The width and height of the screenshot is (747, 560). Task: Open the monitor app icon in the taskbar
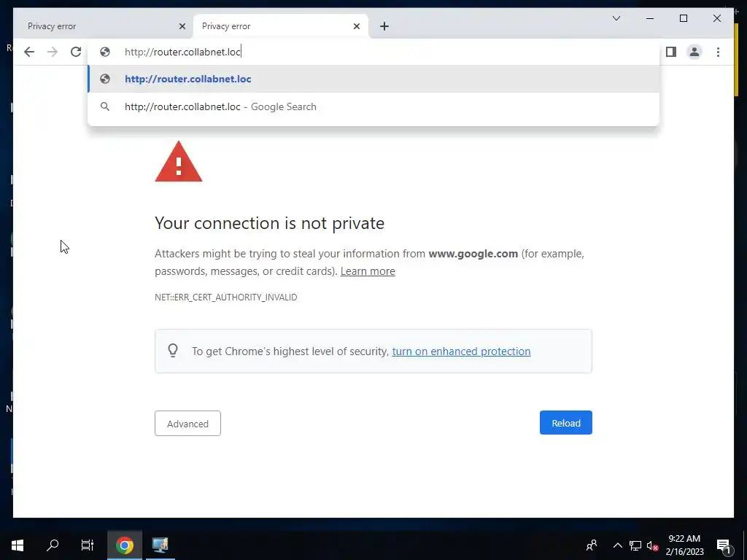click(x=160, y=545)
